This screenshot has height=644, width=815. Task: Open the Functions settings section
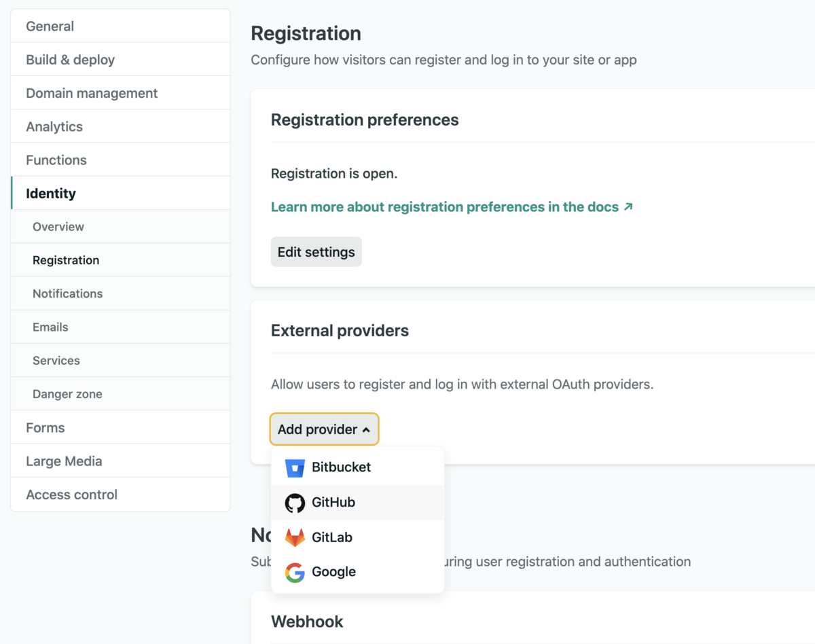pyautogui.click(x=56, y=160)
